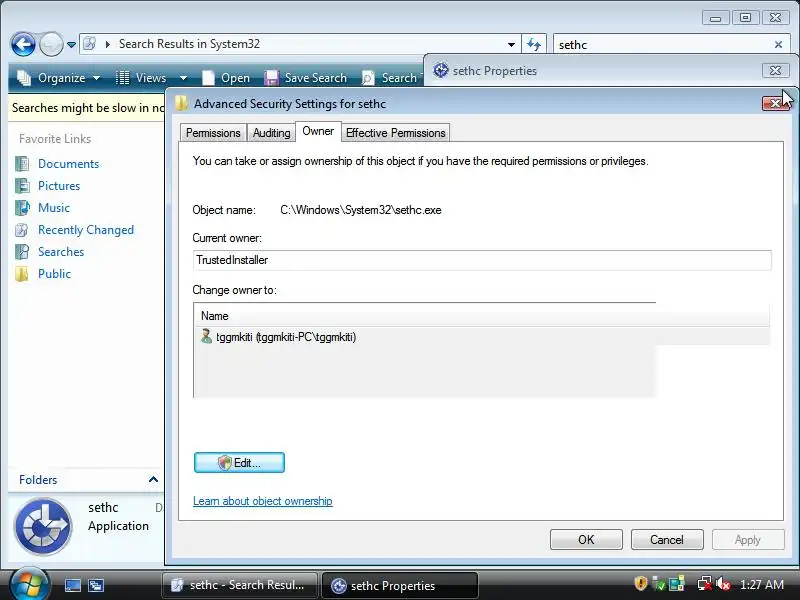This screenshot has width=800, height=600.
Task: Click the Explorer forward arrow button
Action: click(51, 44)
